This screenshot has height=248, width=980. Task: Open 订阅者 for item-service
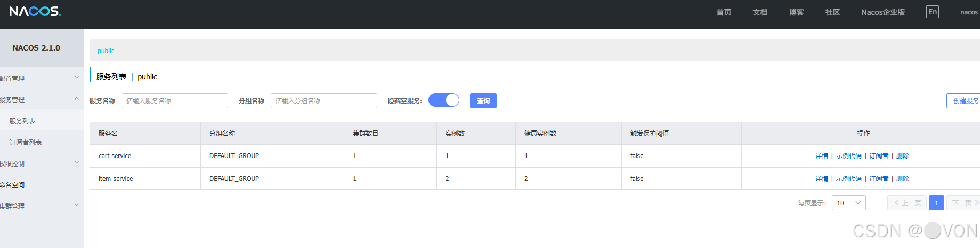tap(879, 179)
